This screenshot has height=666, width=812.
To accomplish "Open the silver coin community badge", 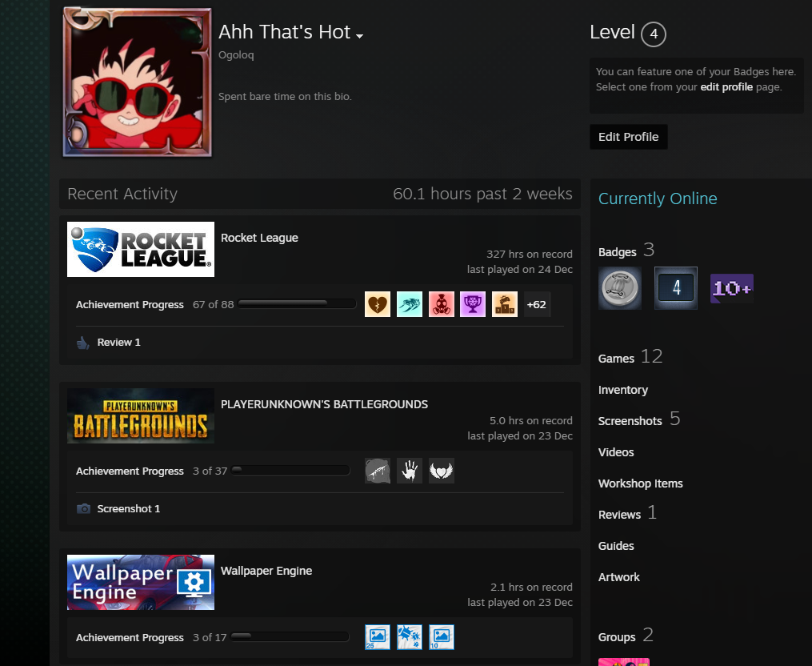I will tap(620, 288).
